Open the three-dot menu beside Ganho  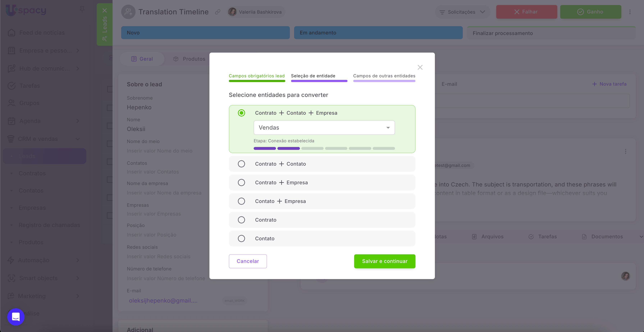(x=630, y=12)
